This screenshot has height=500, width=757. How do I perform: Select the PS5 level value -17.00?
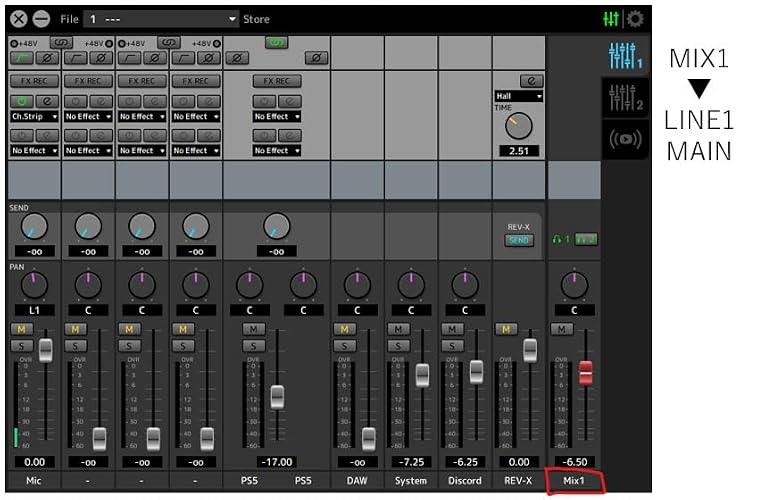click(x=277, y=462)
